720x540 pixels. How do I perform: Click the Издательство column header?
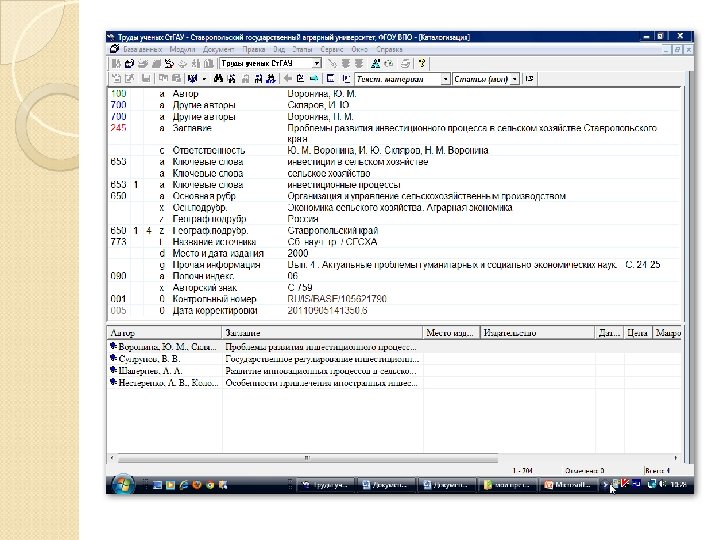[537, 332]
